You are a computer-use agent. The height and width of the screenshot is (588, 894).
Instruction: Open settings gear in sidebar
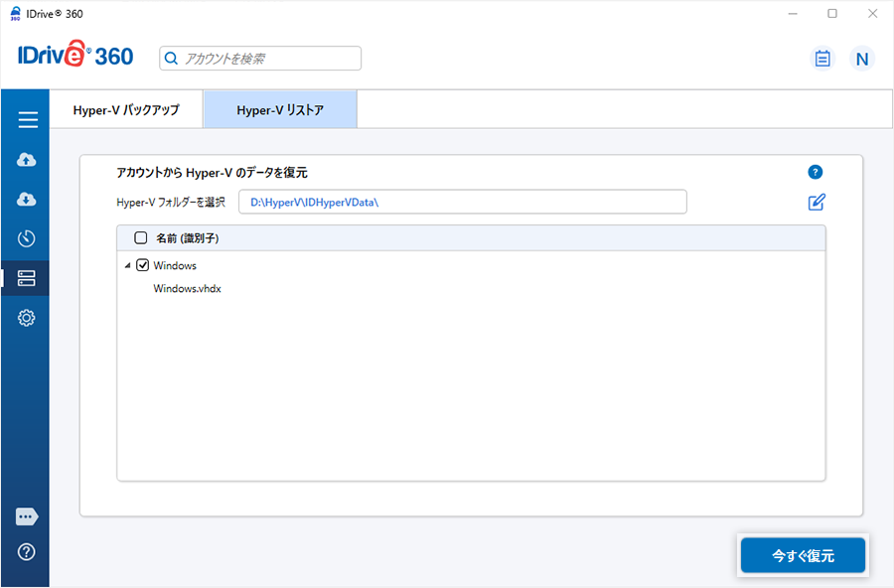coord(27,318)
